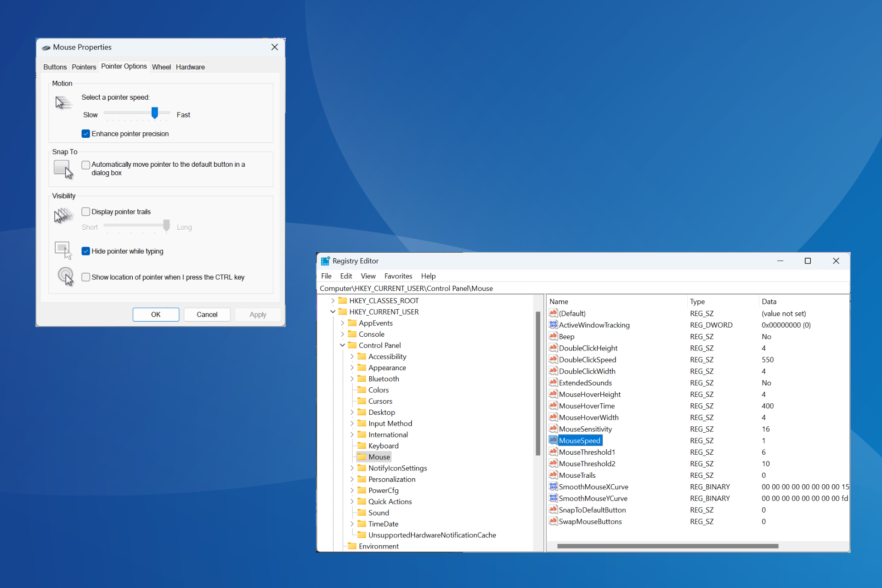Select the Mouse folder icon in the tree
Screen dimensions: 882x588
(x=362, y=457)
